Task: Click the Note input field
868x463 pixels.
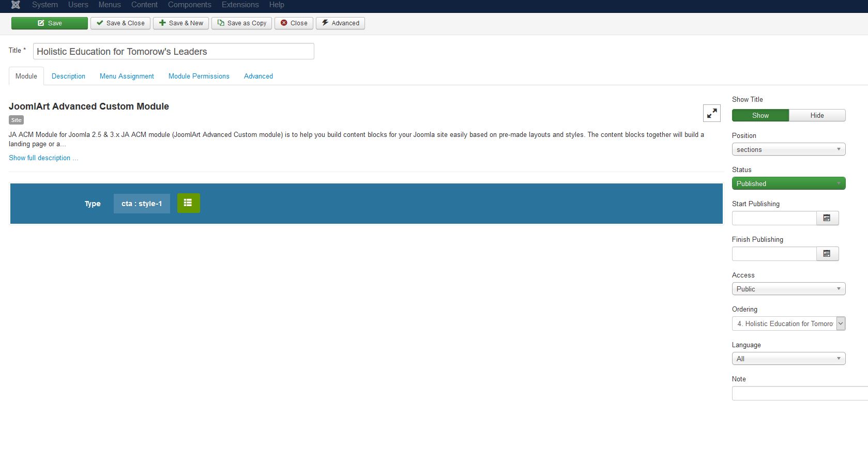Action: (x=800, y=393)
